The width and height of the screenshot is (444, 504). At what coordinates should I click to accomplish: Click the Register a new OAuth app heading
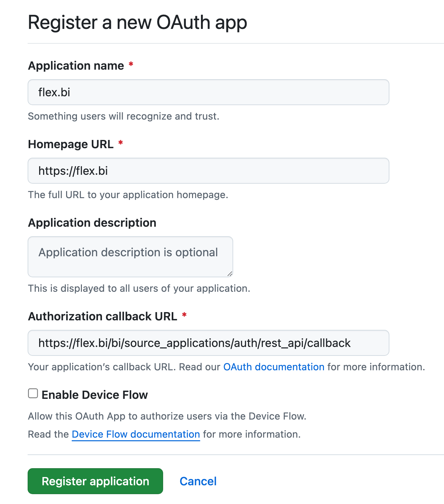click(137, 22)
